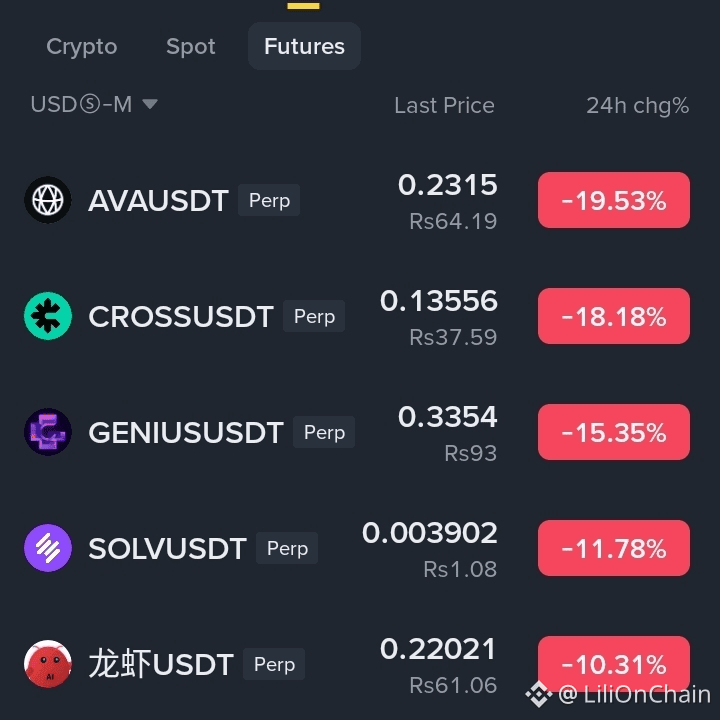Sort the list by Last Price

444,106
